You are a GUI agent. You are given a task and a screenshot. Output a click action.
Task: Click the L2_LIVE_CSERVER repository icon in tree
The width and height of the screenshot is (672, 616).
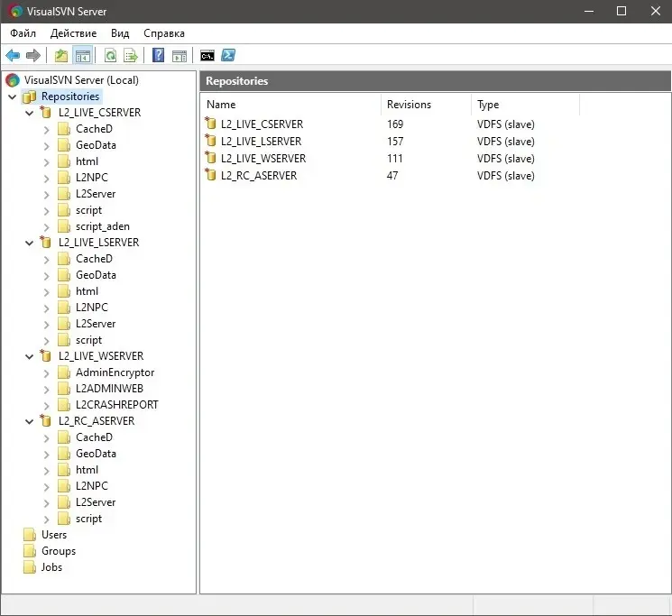pos(46,113)
